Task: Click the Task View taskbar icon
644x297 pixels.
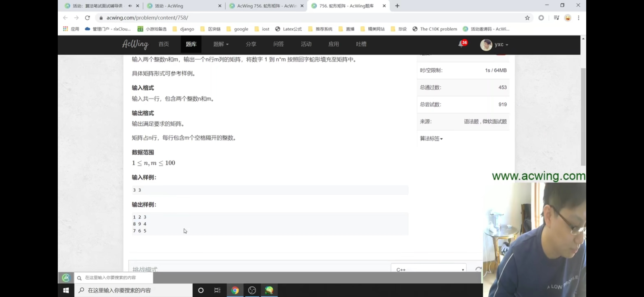Action: (x=217, y=290)
